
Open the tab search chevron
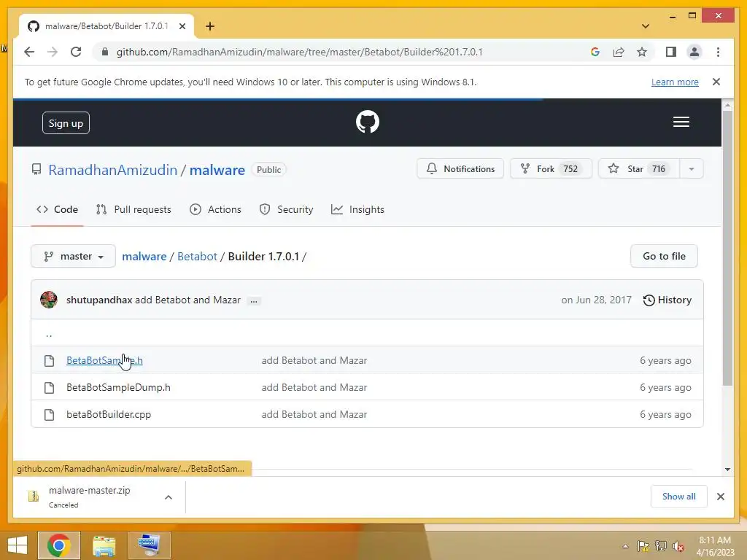(x=646, y=26)
